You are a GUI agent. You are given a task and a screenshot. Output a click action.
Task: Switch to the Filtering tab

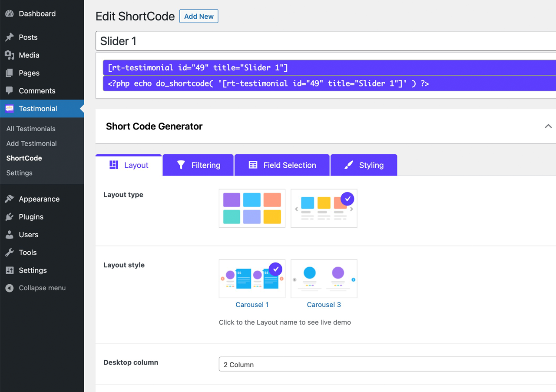click(x=198, y=165)
